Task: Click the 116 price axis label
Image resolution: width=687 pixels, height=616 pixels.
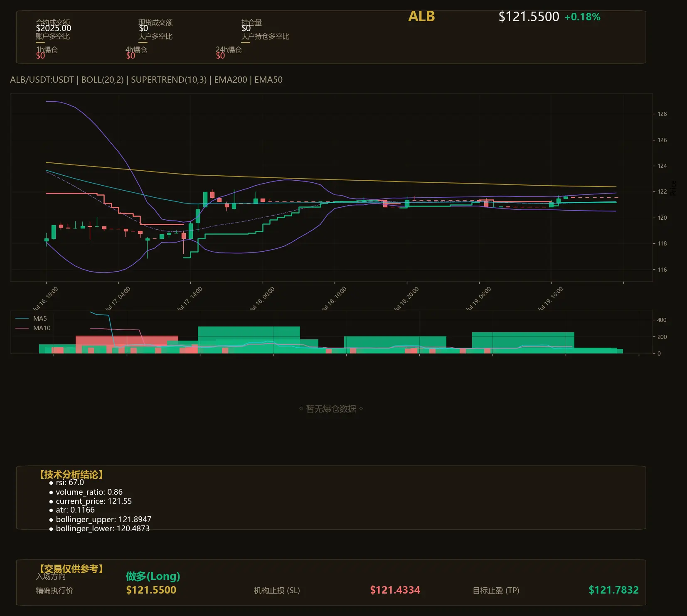Action: coord(662,270)
